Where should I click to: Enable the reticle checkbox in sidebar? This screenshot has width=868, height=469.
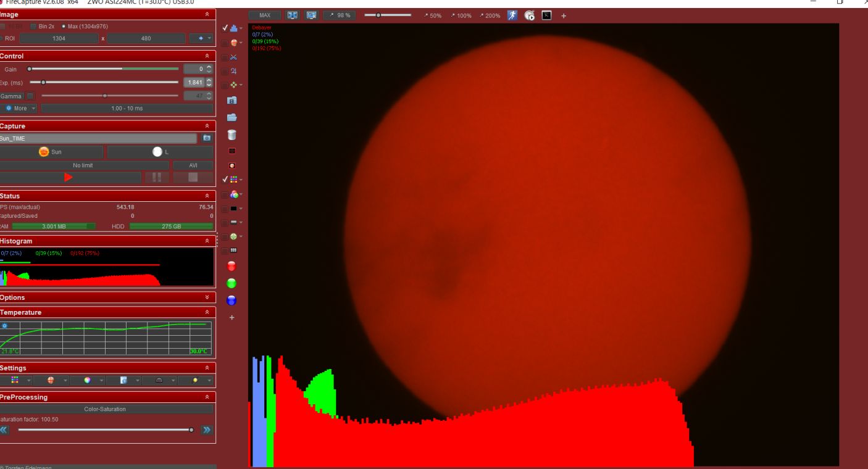coord(225,43)
